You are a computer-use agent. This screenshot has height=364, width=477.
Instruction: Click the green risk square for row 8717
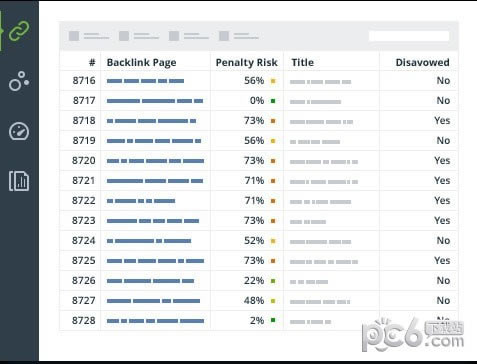[x=273, y=101]
